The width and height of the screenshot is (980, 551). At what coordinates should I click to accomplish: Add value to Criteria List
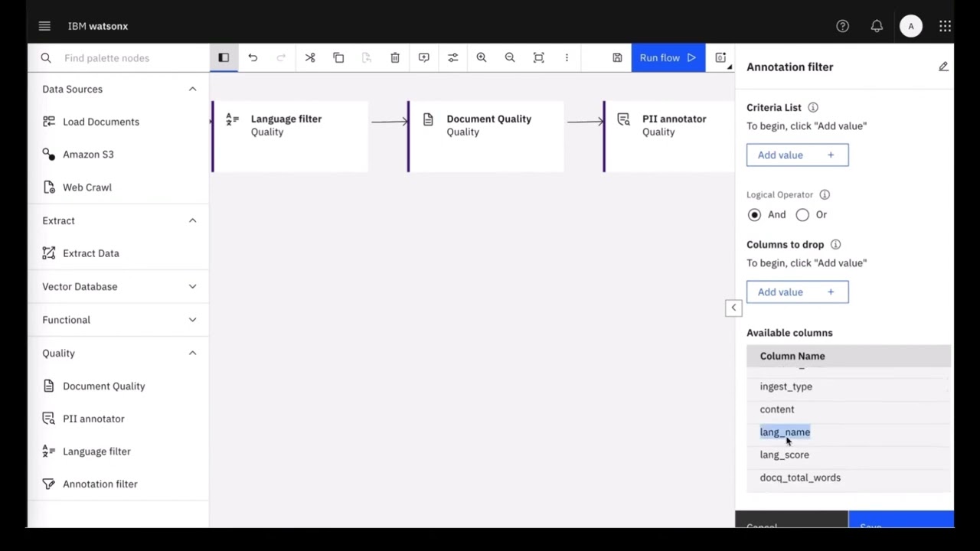(x=797, y=155)
